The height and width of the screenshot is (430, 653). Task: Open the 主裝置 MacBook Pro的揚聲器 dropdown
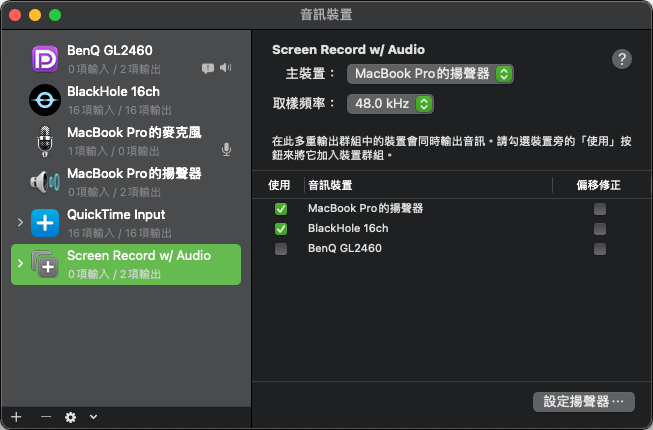(430, 74)
